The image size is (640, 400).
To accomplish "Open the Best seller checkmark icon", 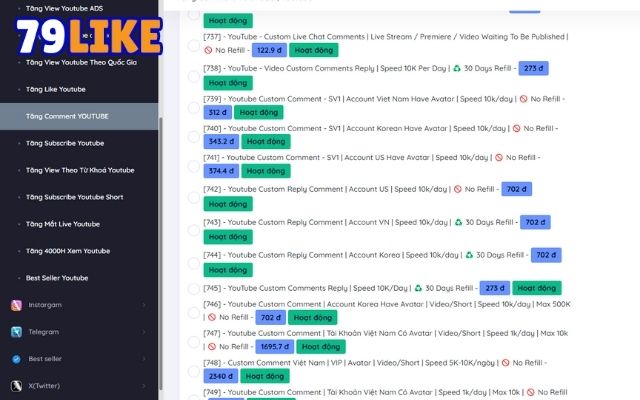I will click(16, 359).
